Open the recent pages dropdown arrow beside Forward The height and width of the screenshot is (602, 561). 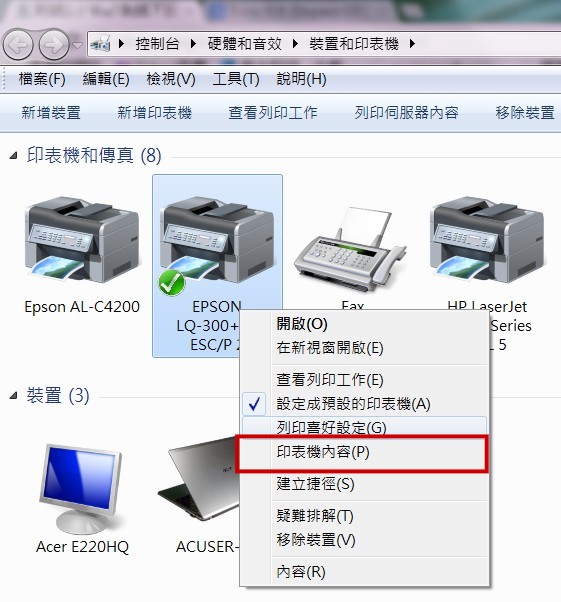pyautogui.click(x=77, y=45)
